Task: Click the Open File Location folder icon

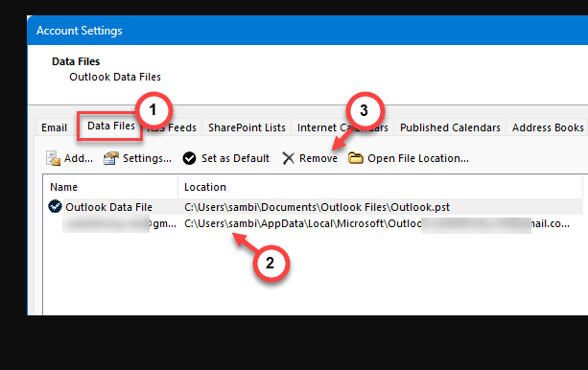Action: pyautogui.click(x=356, y=158)
